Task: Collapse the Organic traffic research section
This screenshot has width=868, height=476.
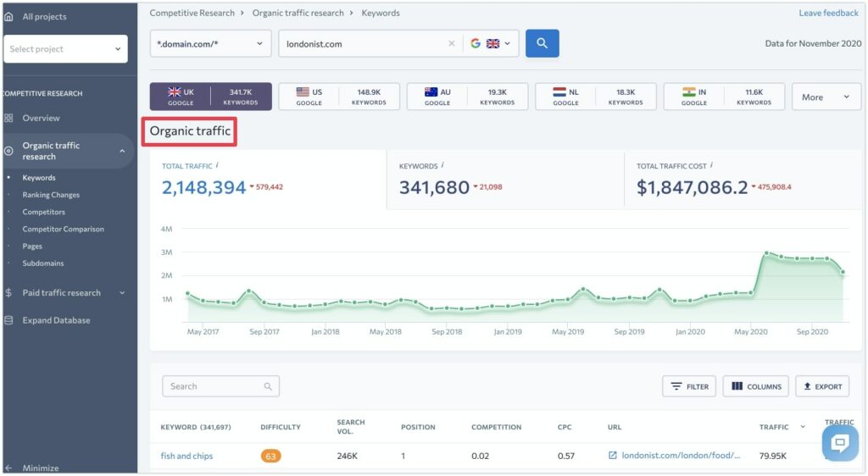Action: pyautogui.click(x=122, y=151)
